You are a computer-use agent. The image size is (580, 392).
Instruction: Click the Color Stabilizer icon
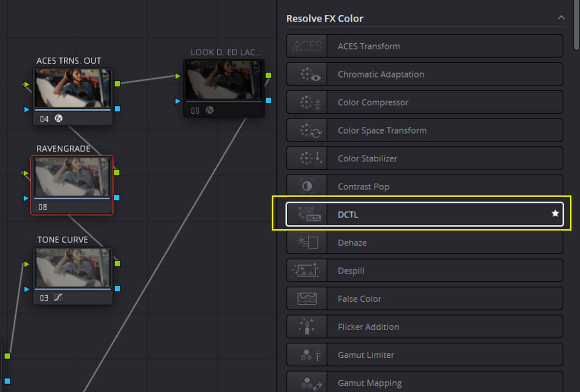click(x=310, y=158)
